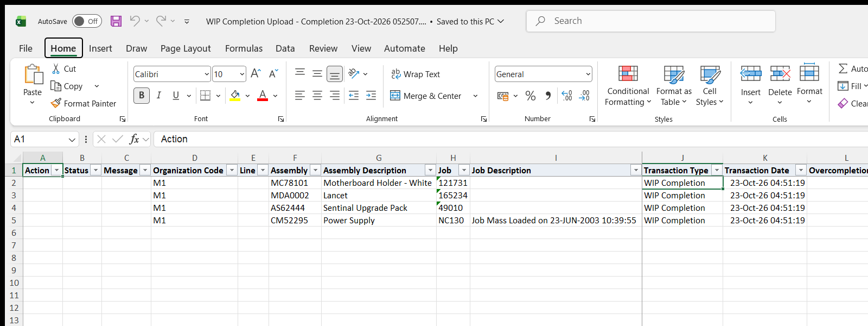The image size is (868, 326).
Task: Open Organization Code filter dropdown
Action: tap(232, 171)
